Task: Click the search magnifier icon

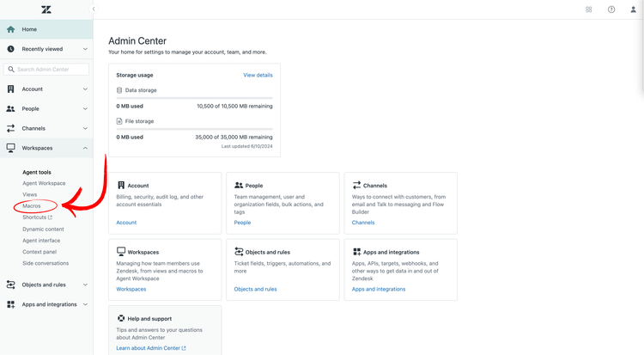Action: [11, 69]
